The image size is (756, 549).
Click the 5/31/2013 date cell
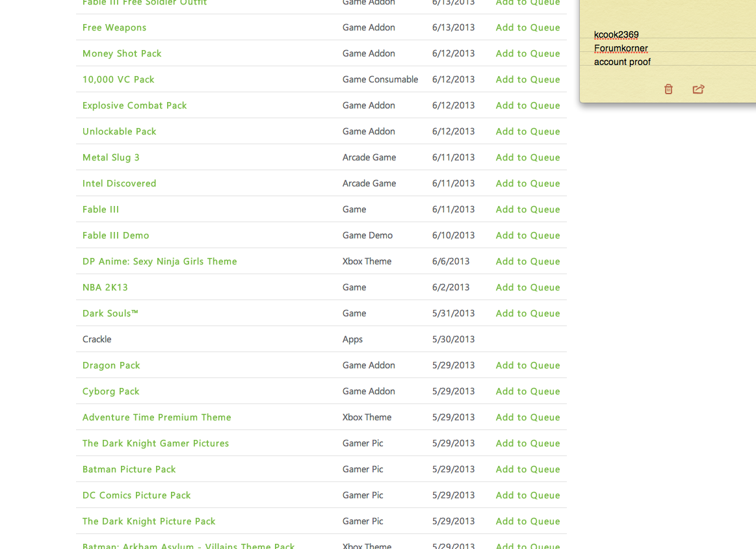pyautogui.click(x=453, y=314)
